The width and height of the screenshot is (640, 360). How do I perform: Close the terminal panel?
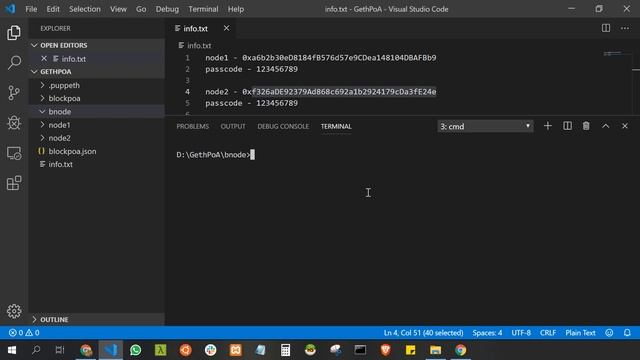coord(624,126)
